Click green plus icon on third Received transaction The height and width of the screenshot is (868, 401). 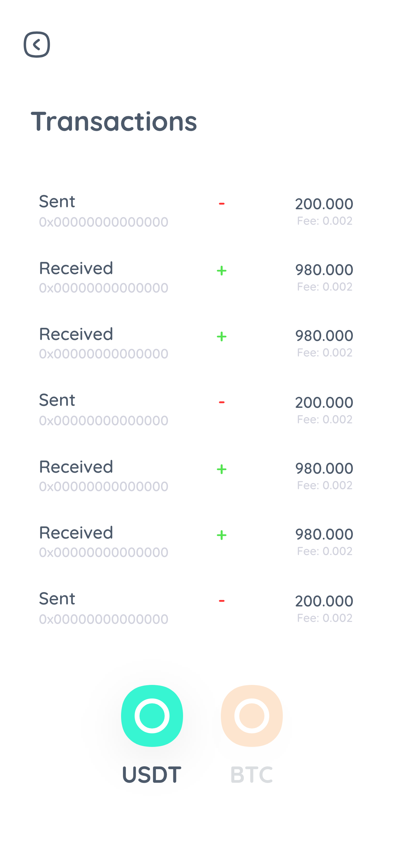click(x=221, y=469)
